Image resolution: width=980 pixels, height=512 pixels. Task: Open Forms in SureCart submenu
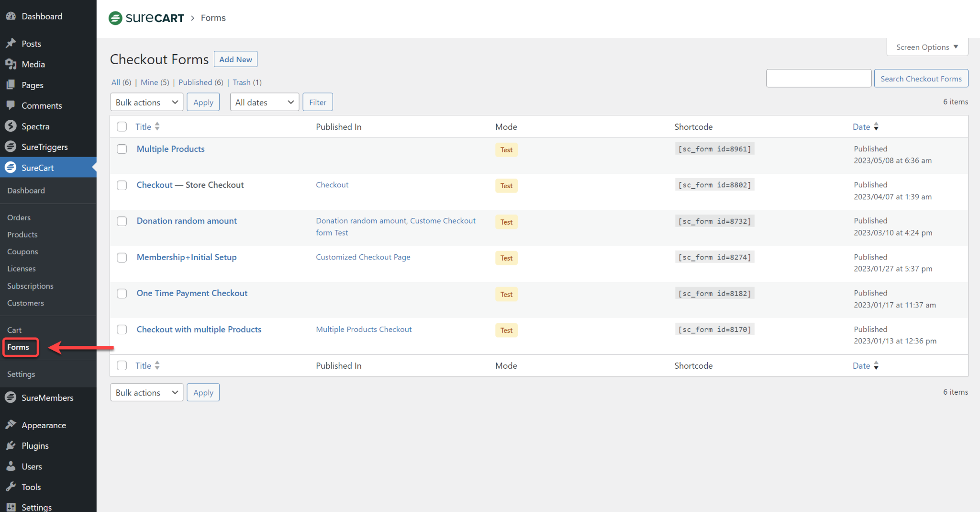pyautogui.click(x=18, y=347)
